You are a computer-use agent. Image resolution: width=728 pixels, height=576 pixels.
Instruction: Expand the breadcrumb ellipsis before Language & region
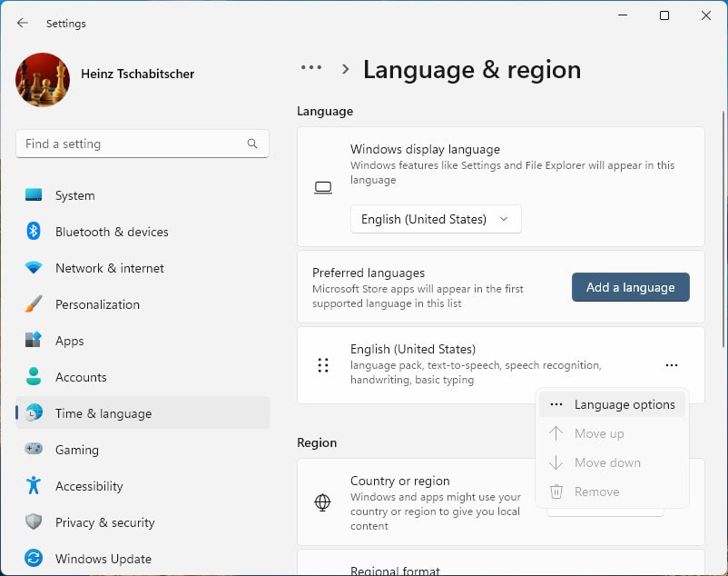click(311, 67)
